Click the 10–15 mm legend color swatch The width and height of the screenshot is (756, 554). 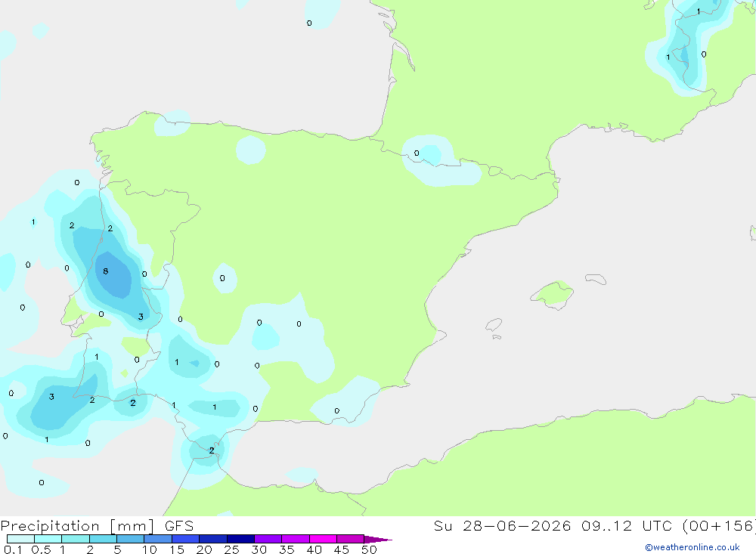click(x=158, y=539)
